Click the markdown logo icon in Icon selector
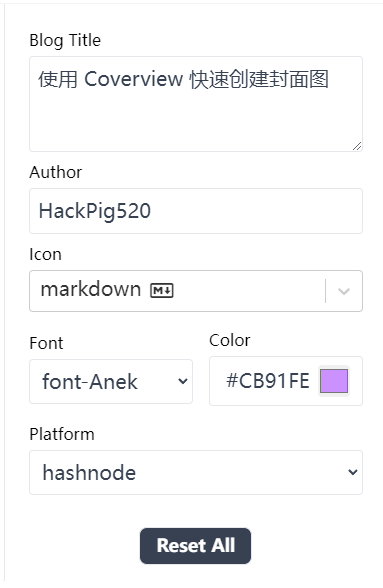This screenshot has height=588, width=383. point(162,290)
